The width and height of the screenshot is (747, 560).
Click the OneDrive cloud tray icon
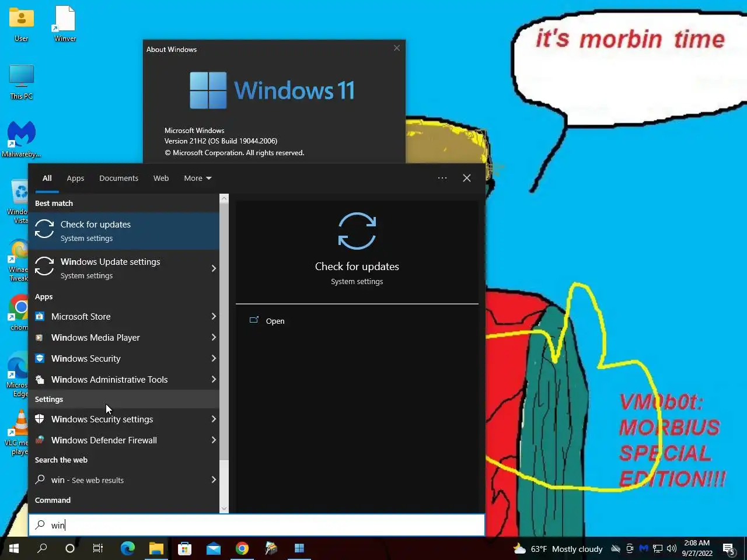pos(616,548)
